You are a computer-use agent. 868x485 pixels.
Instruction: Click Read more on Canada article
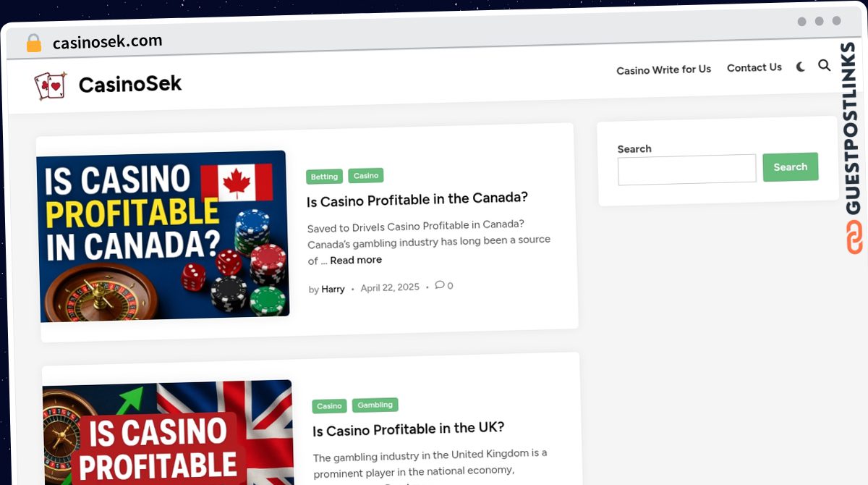tap(356, 260)
